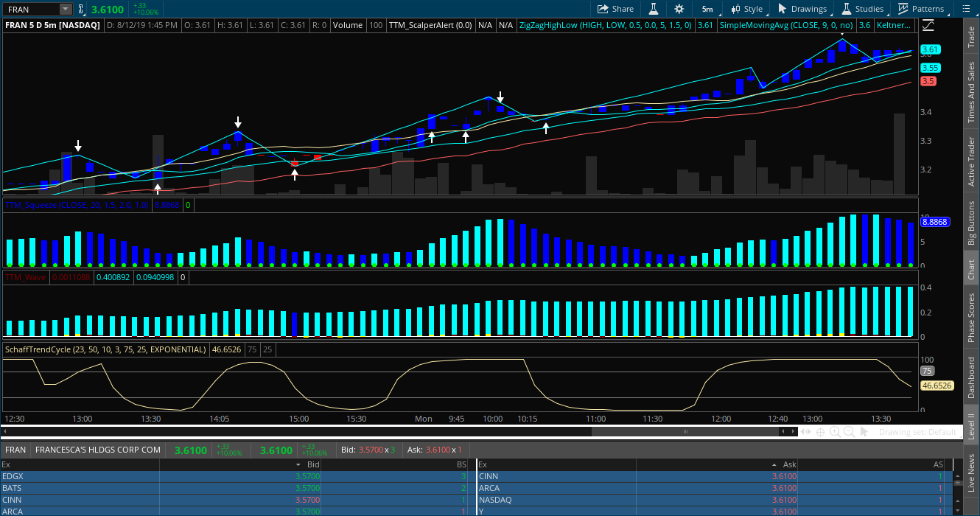Open chart settings gear icon
The height and width of the screenshot is (516, 980).
tap(679, 9)
